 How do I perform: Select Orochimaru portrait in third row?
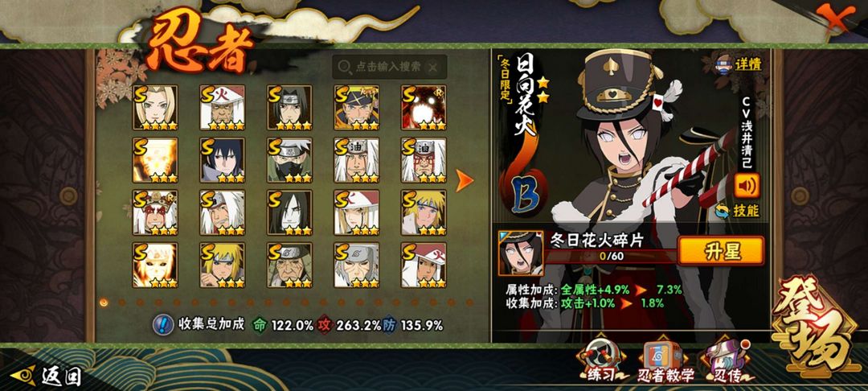click(289, 212)
